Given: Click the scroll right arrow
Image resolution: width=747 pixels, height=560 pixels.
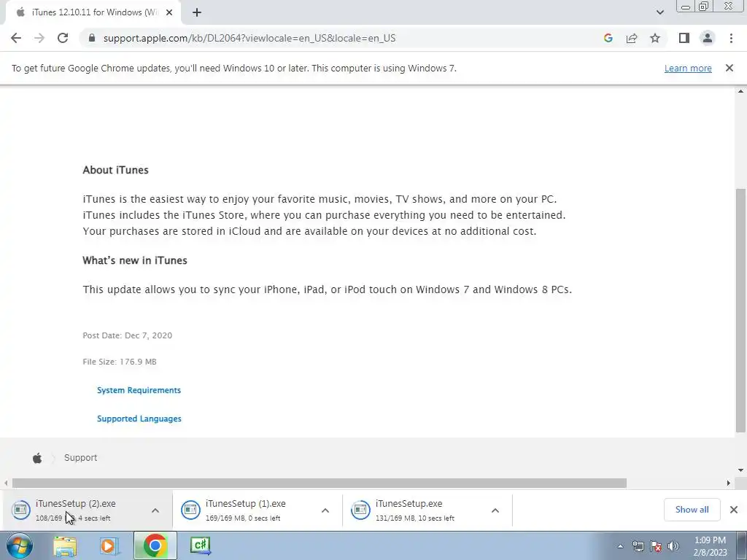Looking at the screenshot, I should tap(729, 483).
